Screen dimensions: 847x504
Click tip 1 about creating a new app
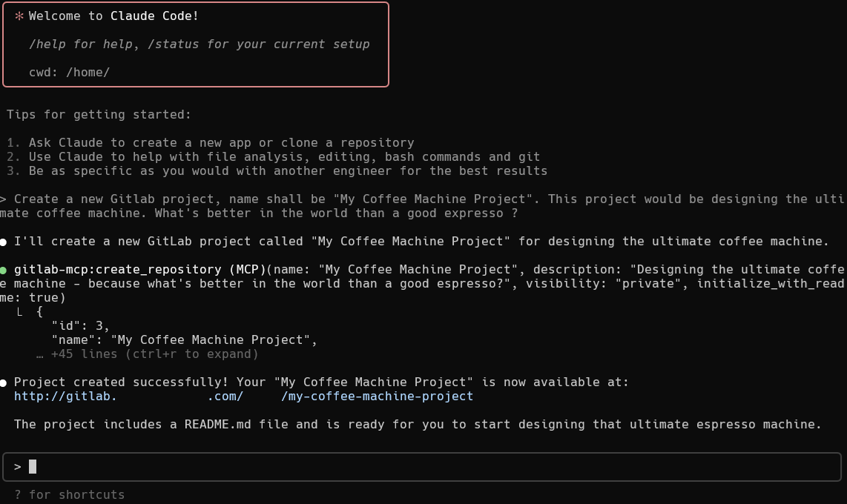point(211,142)
